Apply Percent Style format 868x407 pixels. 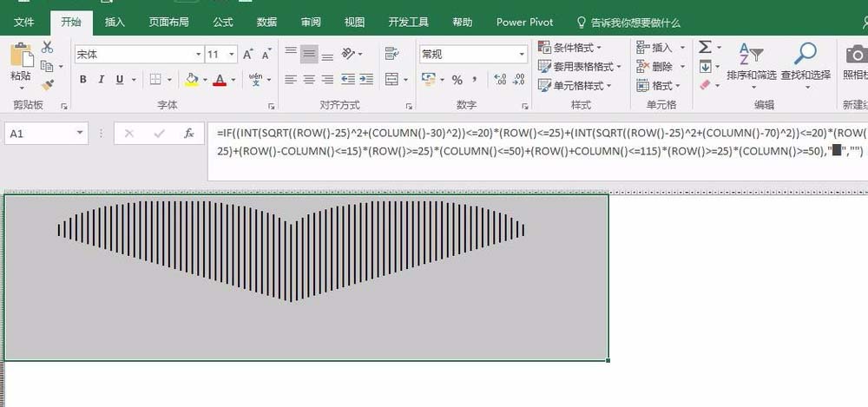click(457, 81)
